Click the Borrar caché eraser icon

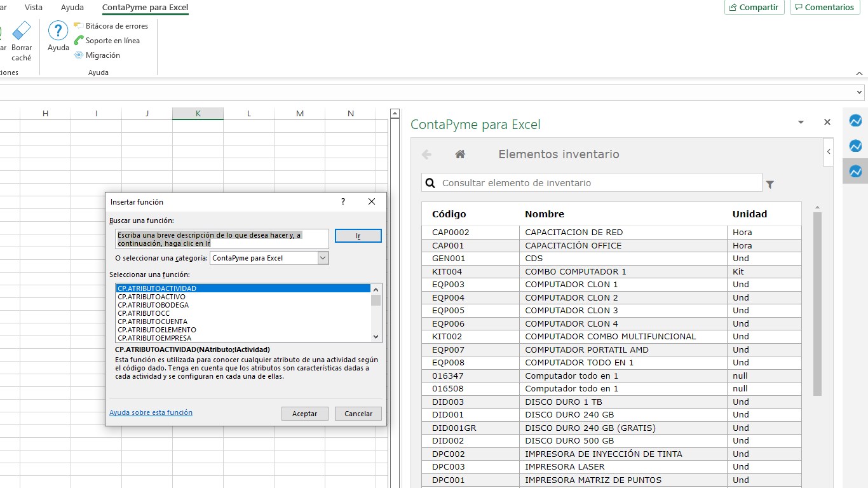pyautogui.click(x=22, y=30)
